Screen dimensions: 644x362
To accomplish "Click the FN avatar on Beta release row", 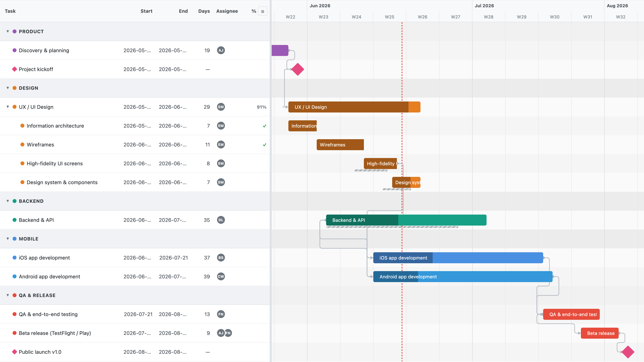I will [x=228, y=333].
